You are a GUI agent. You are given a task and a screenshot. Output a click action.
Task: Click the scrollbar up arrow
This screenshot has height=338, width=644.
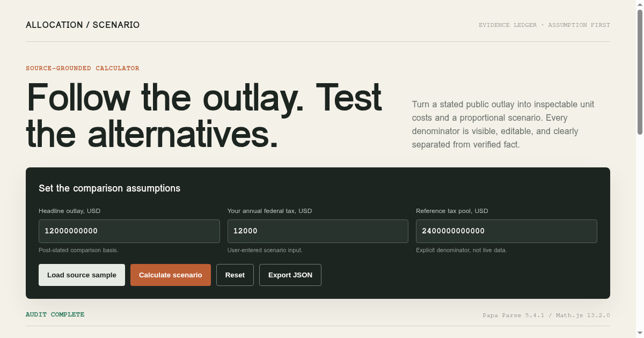(640, 4)
